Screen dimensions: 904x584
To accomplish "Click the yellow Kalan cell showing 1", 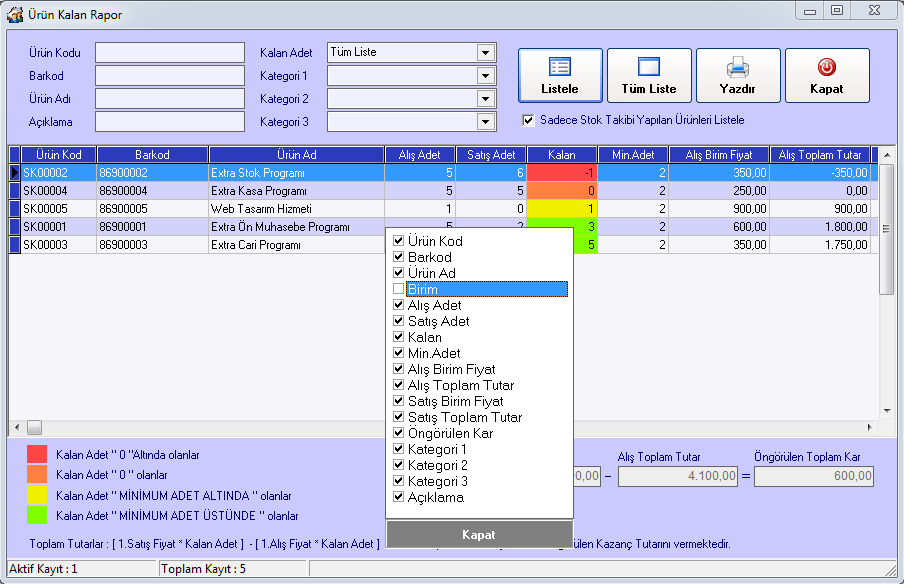I will tap(562, 209).
